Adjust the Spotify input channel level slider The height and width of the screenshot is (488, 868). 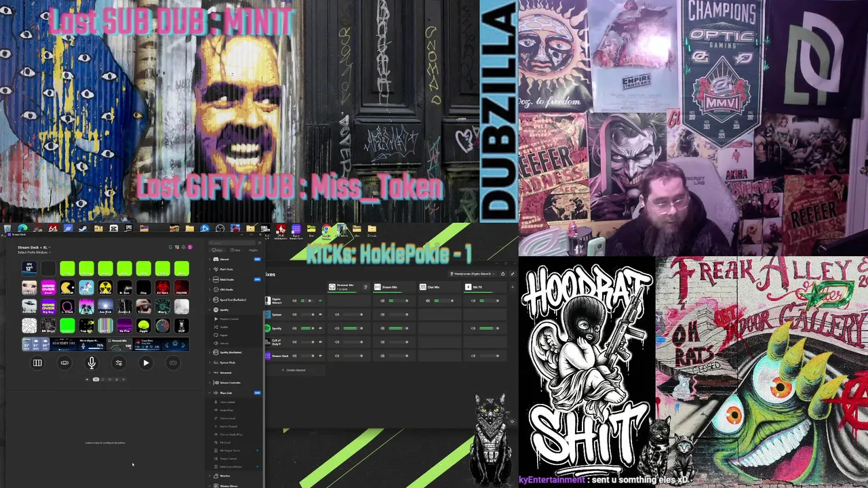(x=308, y=328)
